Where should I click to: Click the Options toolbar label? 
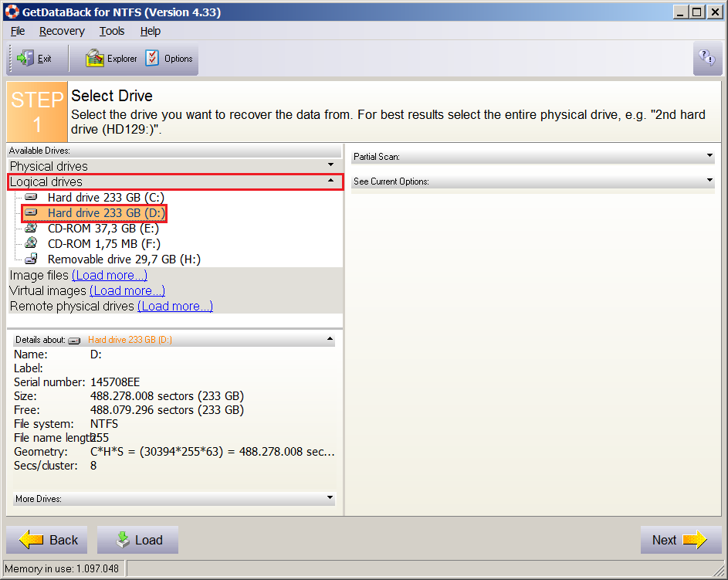(x=178, y=59)
